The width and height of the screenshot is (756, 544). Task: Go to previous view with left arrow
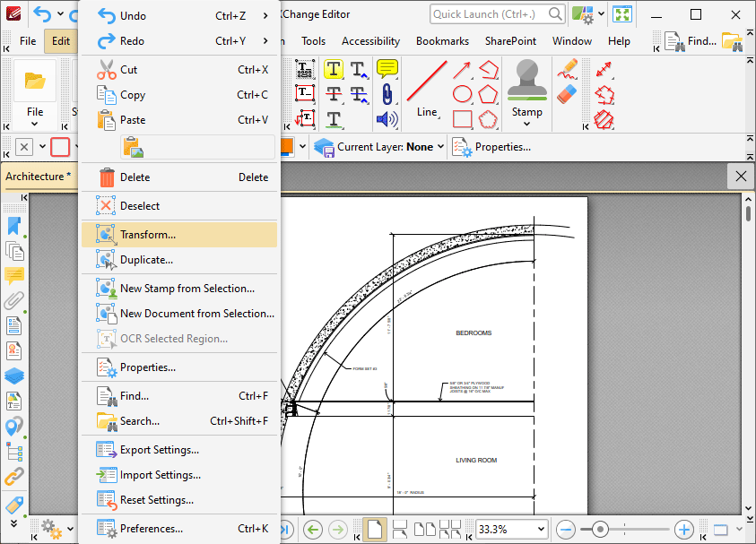pos(313,530)
